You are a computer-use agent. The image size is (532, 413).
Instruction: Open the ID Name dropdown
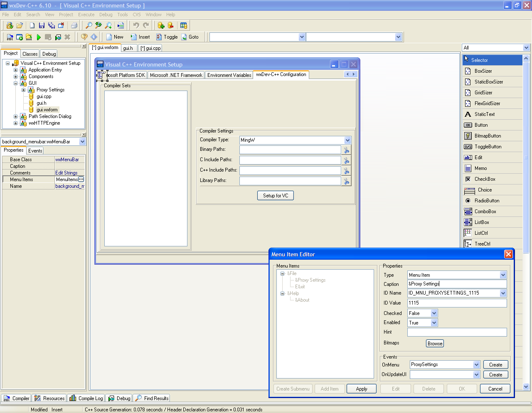point(503,293)
